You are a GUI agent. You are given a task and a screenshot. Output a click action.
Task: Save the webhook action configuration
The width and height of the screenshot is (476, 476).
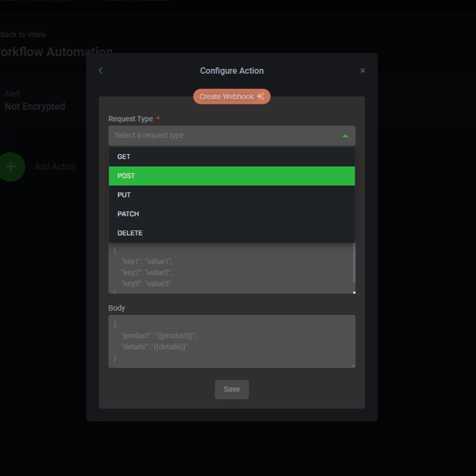(x=232, y=390)
